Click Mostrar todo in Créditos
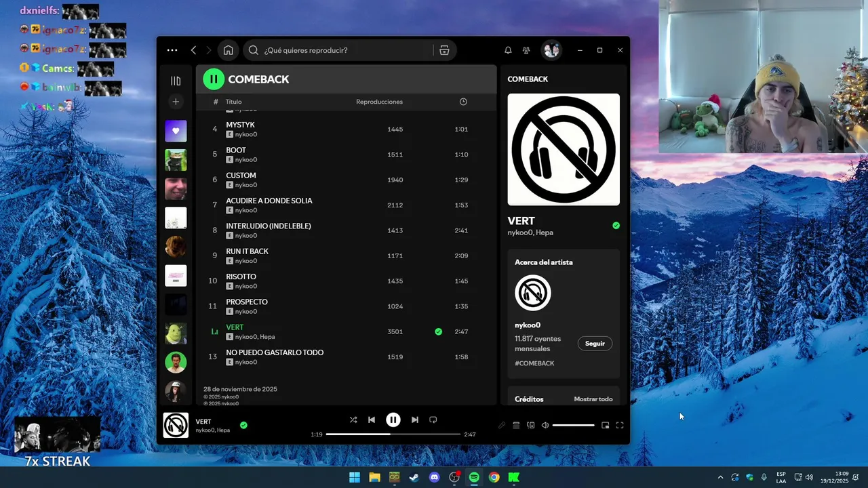 pos(593,399)
